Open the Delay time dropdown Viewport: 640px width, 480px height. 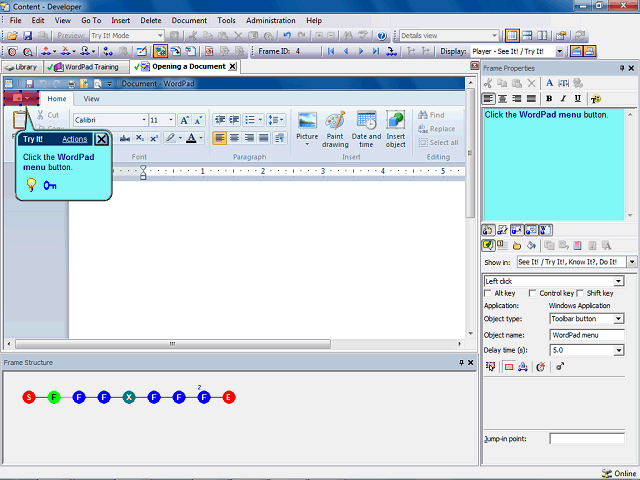(619, 350)
